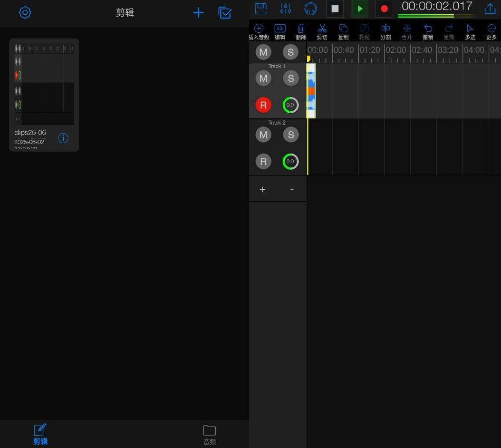Click the 剪切 scissors tool
The height and width of the screenshot is (448, 501).
(322, 31)
